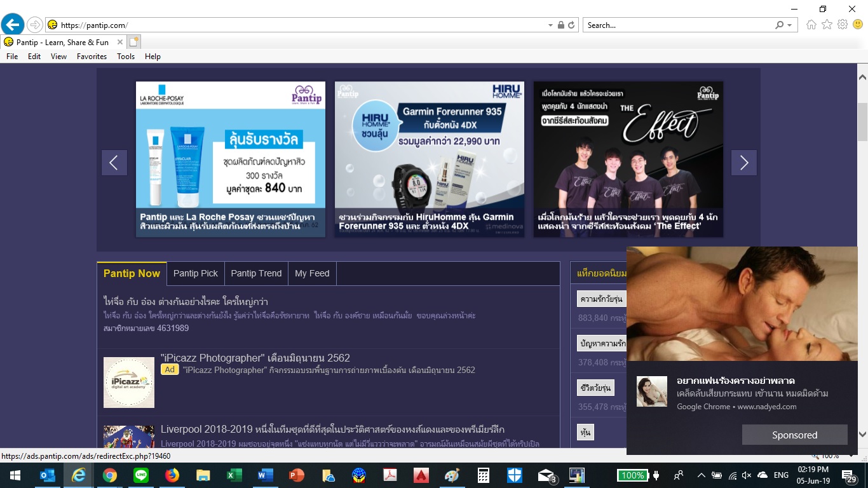
Task: Show the previous banner slide arrow
Action: point(114,163)
